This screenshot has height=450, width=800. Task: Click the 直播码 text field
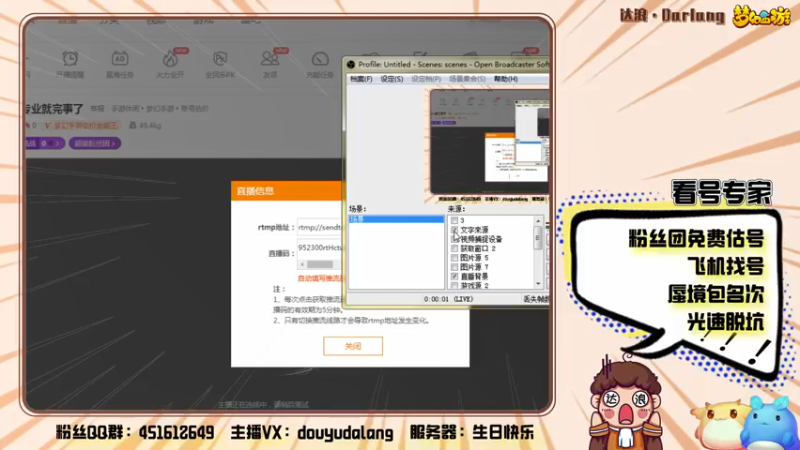click(x=319, y=247)
